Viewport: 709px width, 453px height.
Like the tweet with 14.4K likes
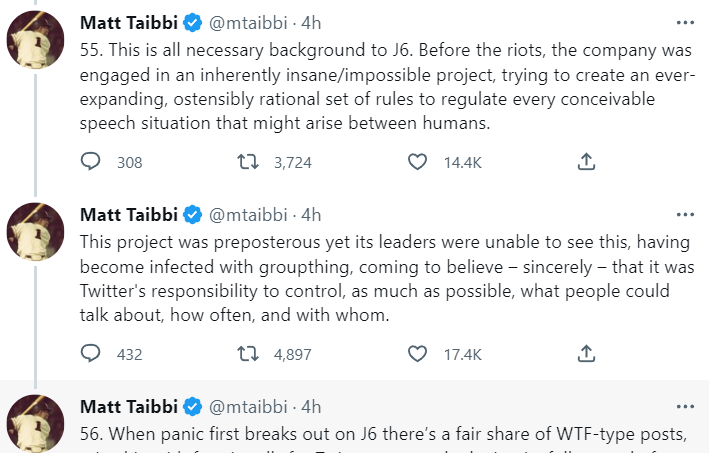coord(420,162)
